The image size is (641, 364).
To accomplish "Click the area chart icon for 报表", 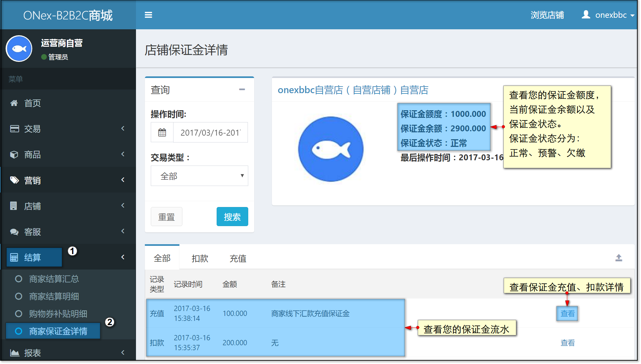I will (x=14, y=353).
